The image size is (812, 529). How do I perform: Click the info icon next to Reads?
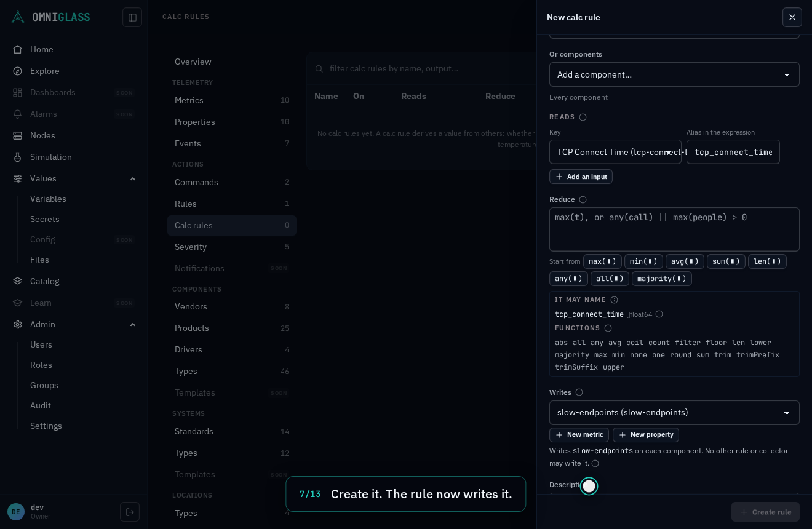point(583,117)
